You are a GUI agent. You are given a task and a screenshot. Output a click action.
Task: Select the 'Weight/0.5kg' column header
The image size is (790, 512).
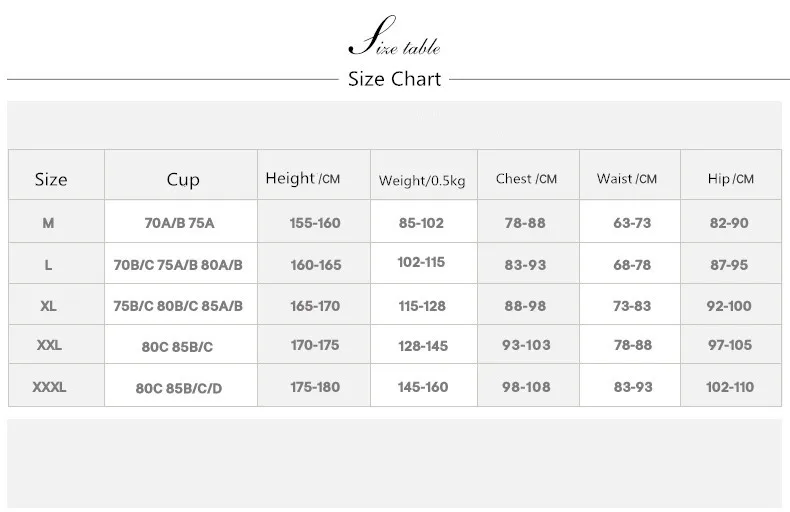422,180
